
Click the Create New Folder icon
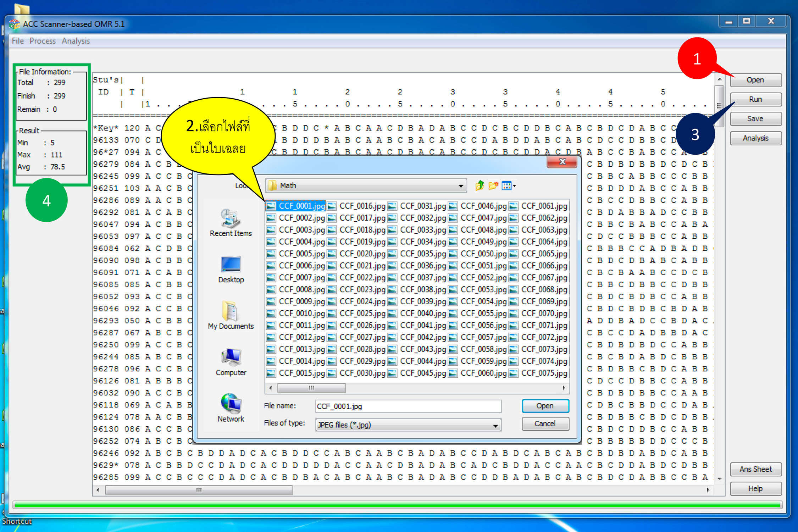pos(493,185)
